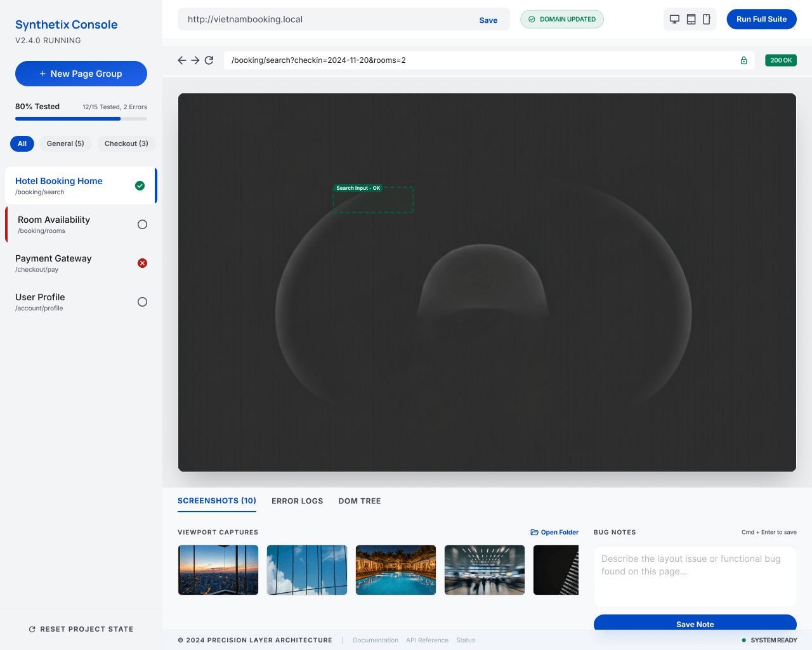Select the desktop viewport icon
This screenshot has width=812, height=650.
coord(674,19)
